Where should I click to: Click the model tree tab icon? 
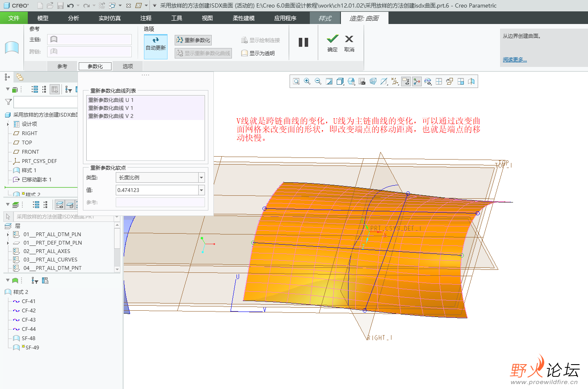pos(7,77)
